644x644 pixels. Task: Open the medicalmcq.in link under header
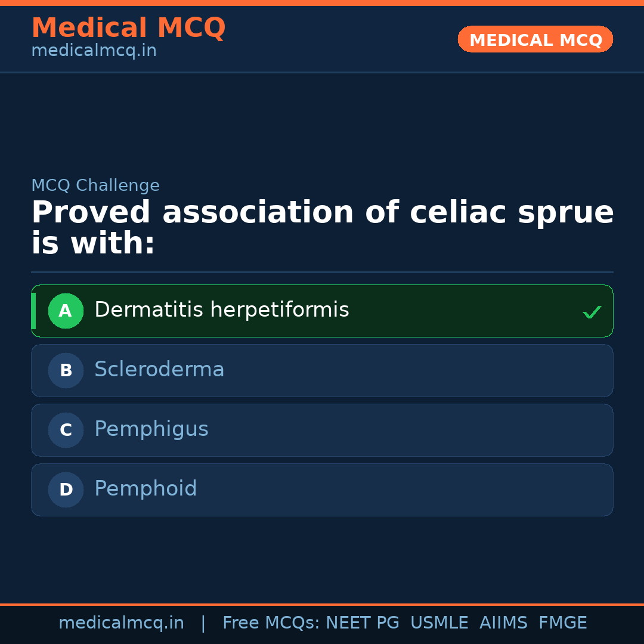click(94, 51)
